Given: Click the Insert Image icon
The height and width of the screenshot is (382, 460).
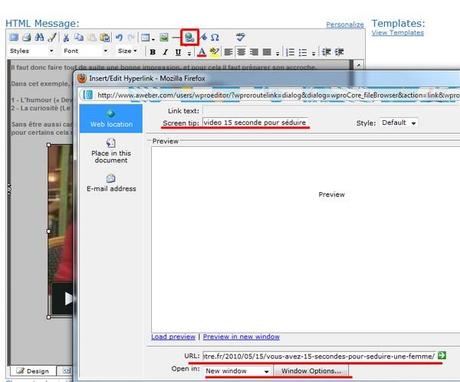Looking at the screenshot, I should coord(164,37).
